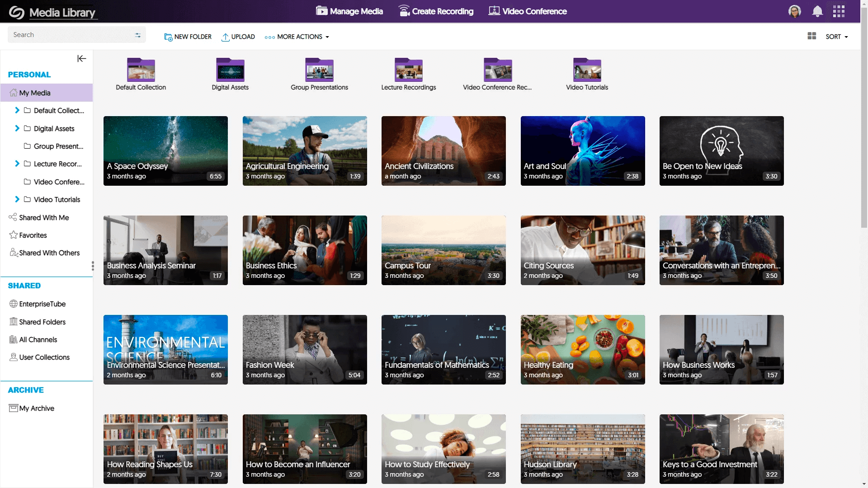The image size is (868, 488).
Task: Open the Group Presentations folder icon
Action: [319, 70]
